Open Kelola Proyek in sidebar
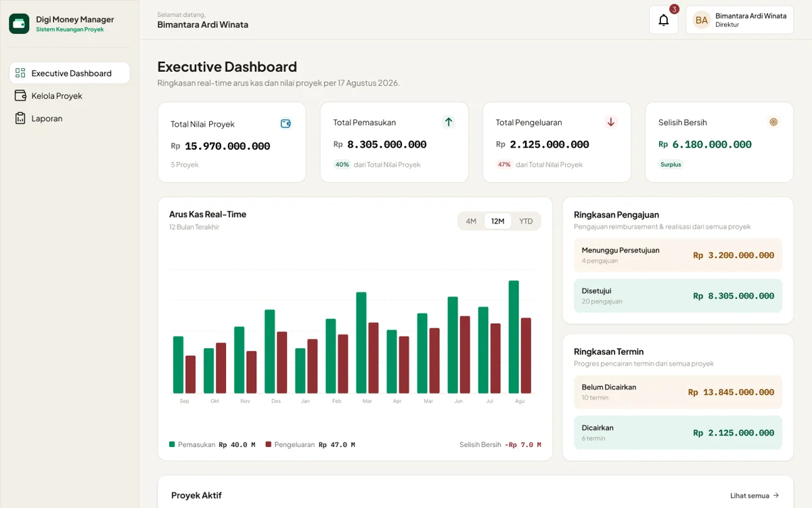812x508 pixels. click(70, 96)
